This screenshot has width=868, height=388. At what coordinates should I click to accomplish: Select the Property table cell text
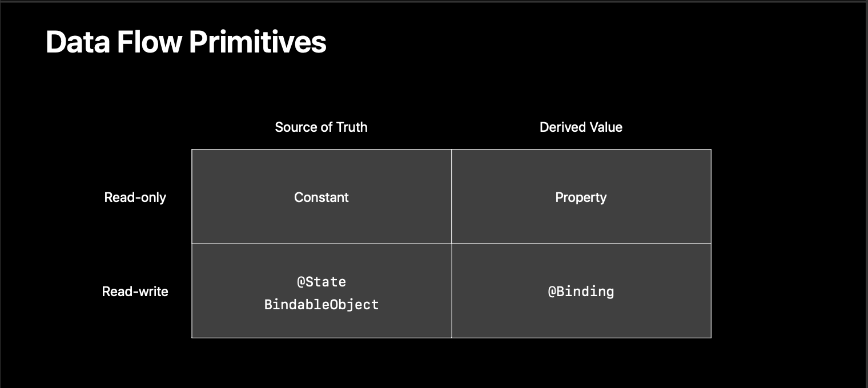(581, 197)
